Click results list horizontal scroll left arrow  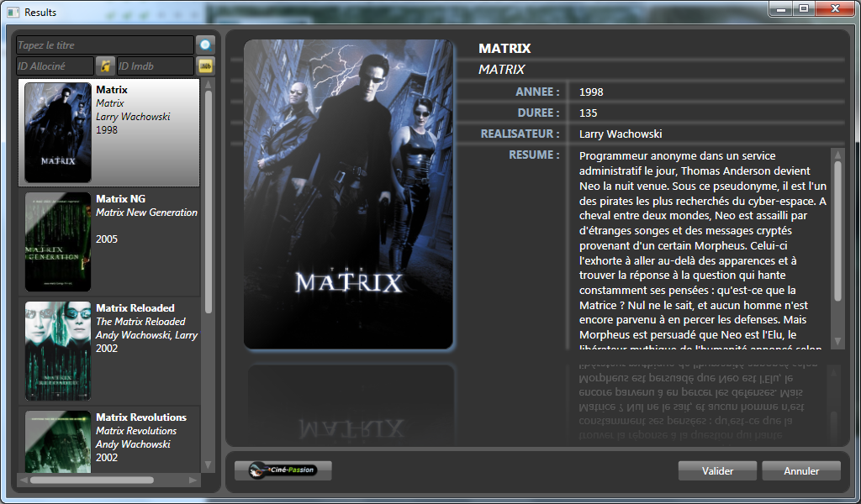24,480
